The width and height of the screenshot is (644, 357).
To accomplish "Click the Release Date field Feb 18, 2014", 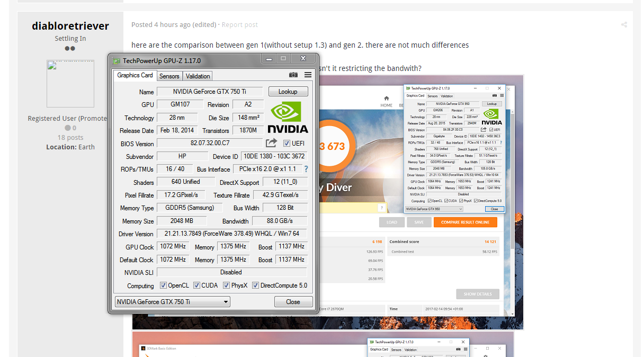I will click(177, 130).
